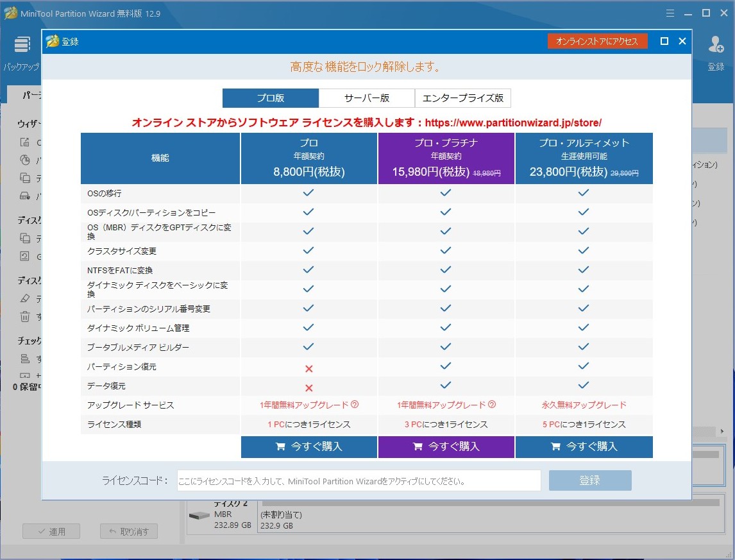This screenshot has height=560, width=735.
Task: Click the 取り消す undo button
Action: pos(129,531)
